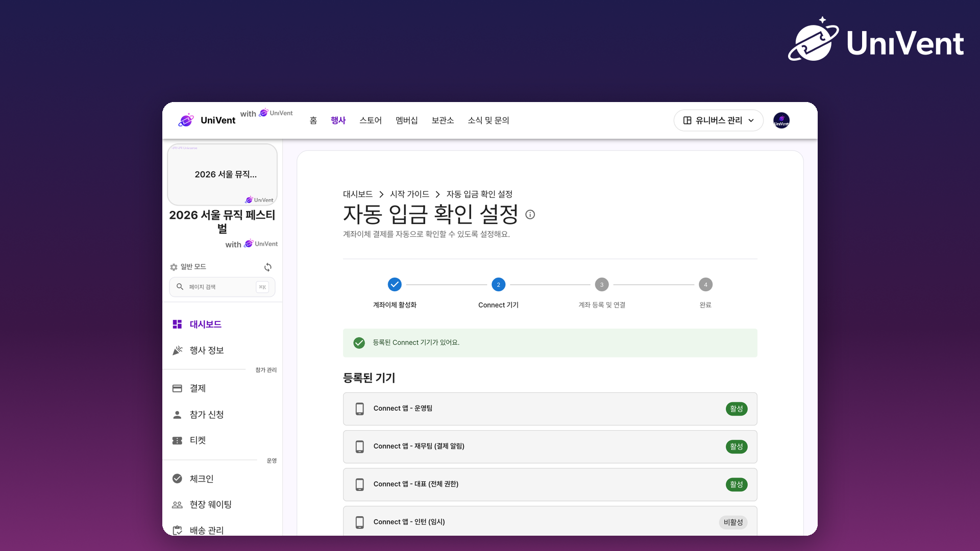Open the 멤버십 menu

[x=407, y=120]
